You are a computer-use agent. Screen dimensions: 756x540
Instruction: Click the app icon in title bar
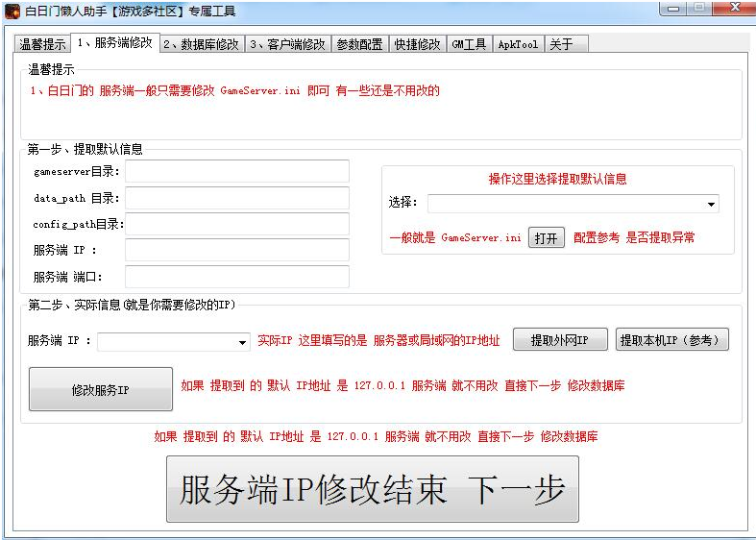point(12,12)
